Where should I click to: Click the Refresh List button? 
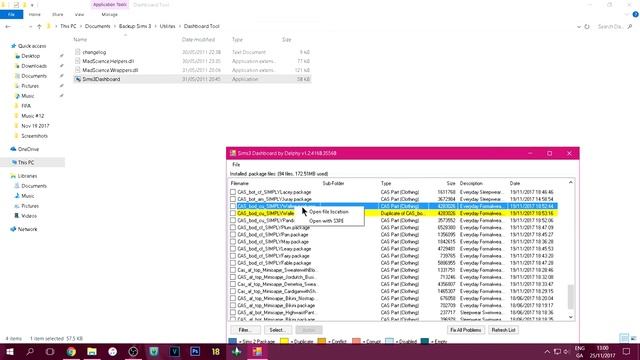(x=503, y=330)
